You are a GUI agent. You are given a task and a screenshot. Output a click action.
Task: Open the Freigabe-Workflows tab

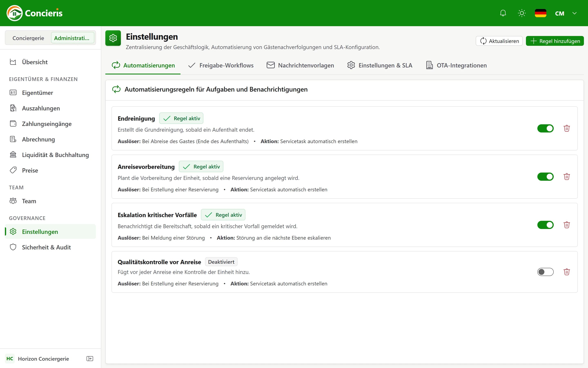[221, 65]
